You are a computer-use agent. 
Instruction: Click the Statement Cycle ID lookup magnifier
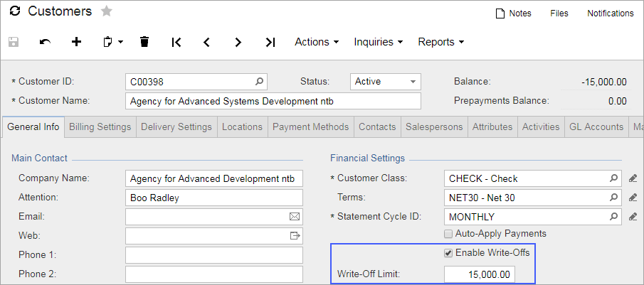click(x=613, y=217)
